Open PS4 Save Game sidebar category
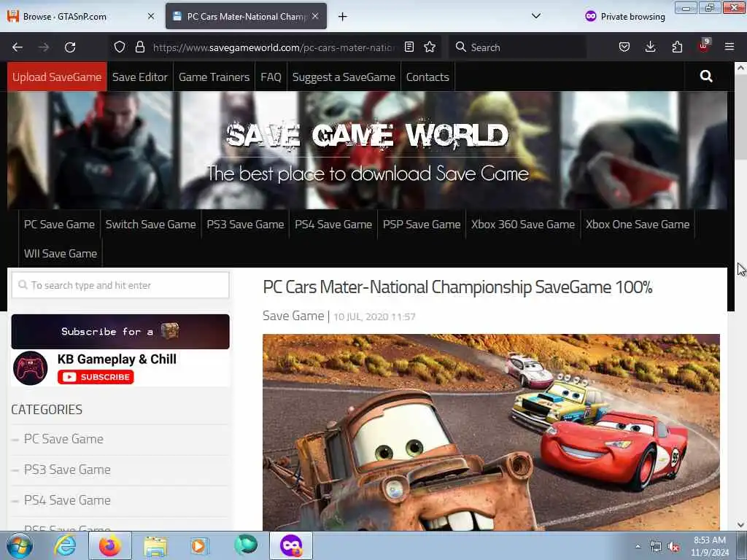This screenshot has height=560, width=747. point(67,500)
